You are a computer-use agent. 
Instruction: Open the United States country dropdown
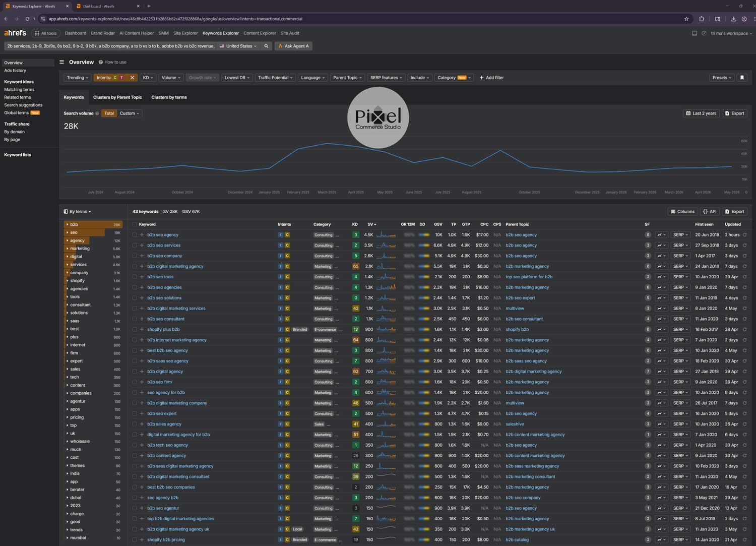pyautogui.click(x=238, y=46)
